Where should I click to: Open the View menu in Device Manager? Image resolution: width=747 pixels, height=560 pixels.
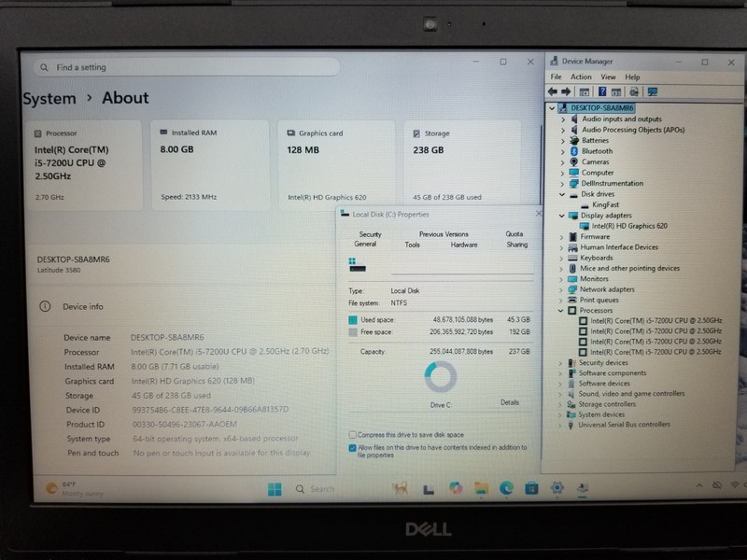(608, 77)
